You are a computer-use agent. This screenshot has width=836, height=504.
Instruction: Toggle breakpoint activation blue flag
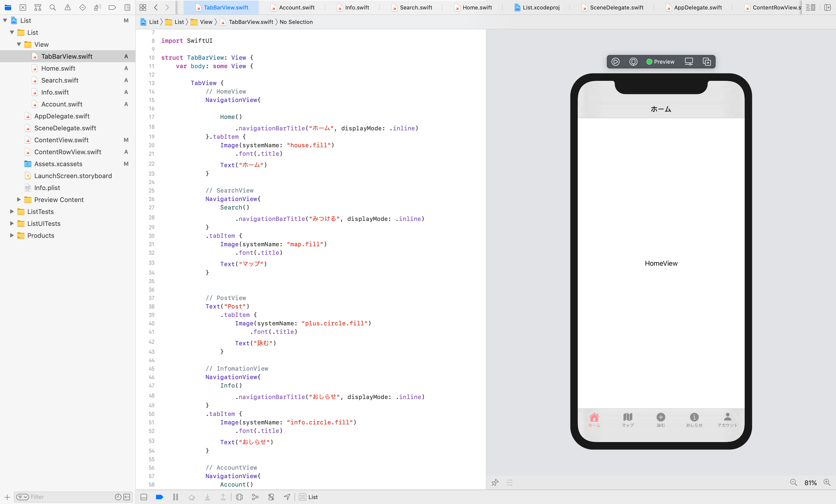[159, 497]
